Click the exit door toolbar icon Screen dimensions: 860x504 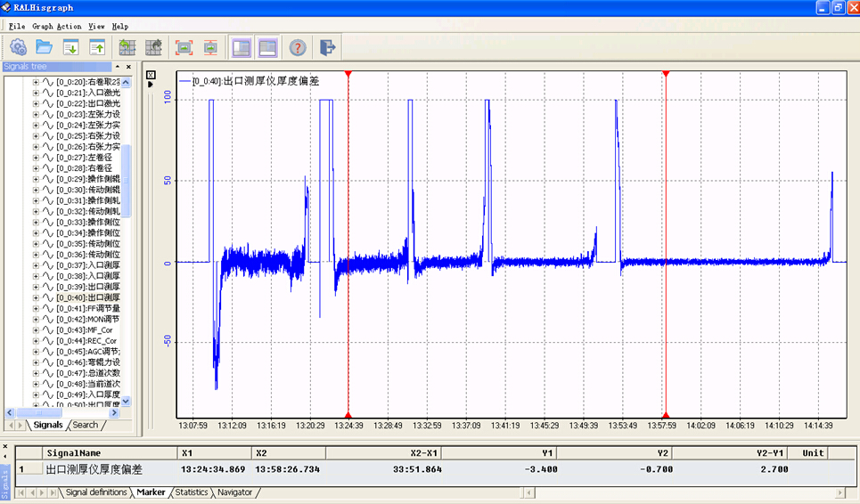[327, 47]
